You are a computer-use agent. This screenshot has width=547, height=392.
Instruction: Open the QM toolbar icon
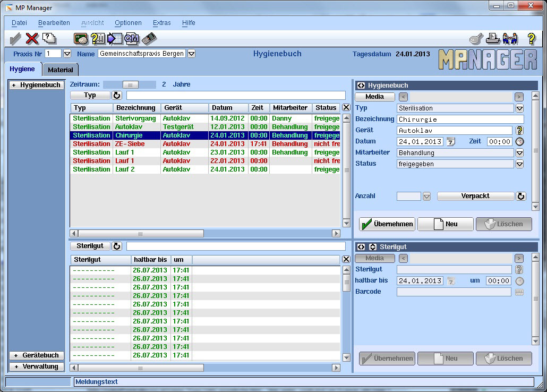(132, 38)
